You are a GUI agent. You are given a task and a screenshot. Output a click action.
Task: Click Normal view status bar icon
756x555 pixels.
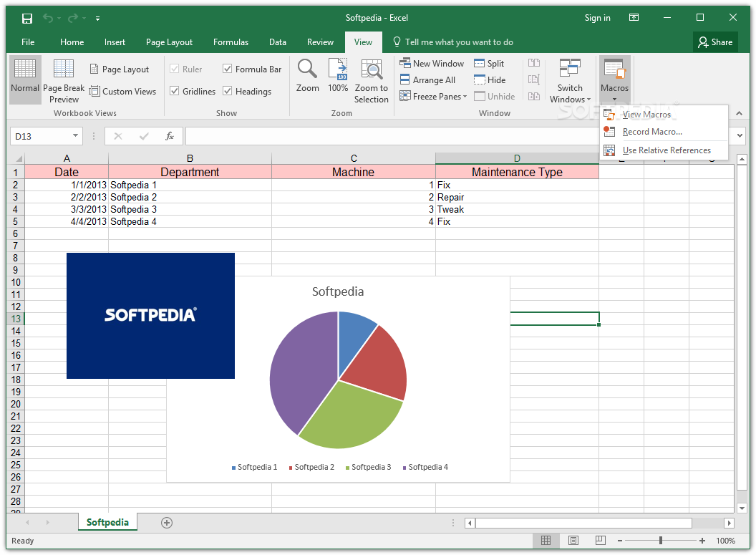[546, 541]
